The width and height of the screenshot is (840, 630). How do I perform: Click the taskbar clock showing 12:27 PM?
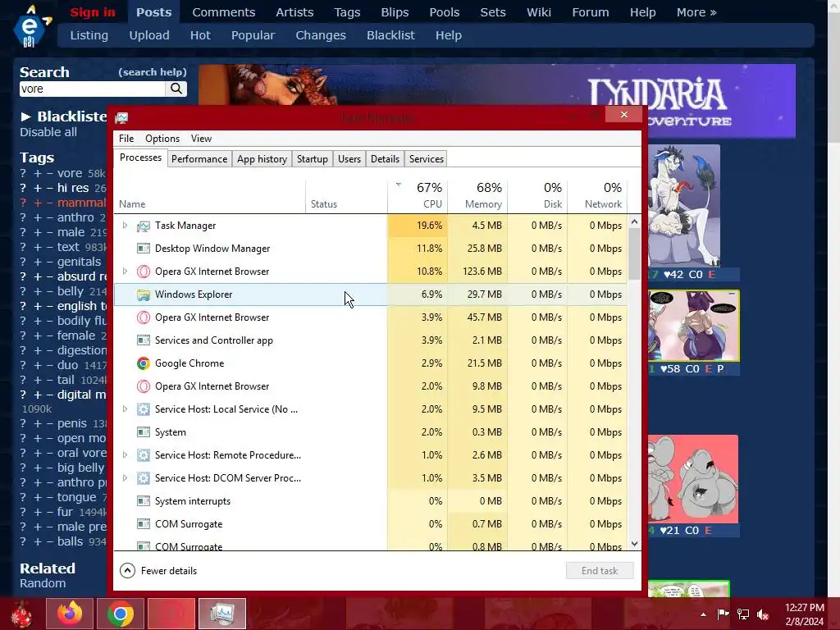coord(805,614)
